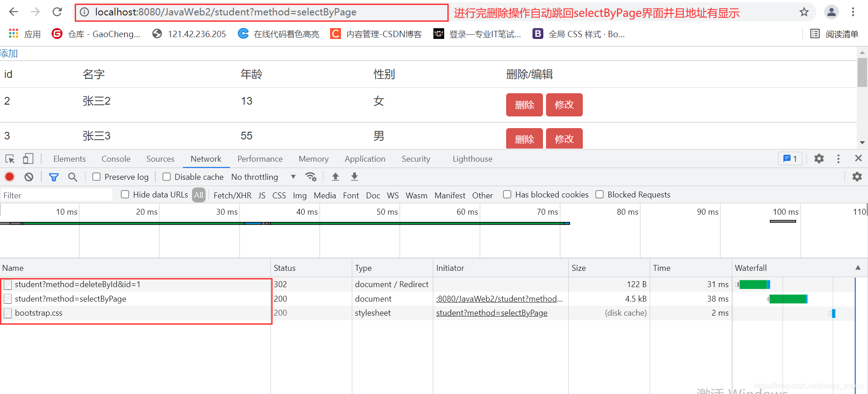The width and height of the screenshot is (868, 394).
Task: Filter requests by CSS type
Action: [279, 195]
